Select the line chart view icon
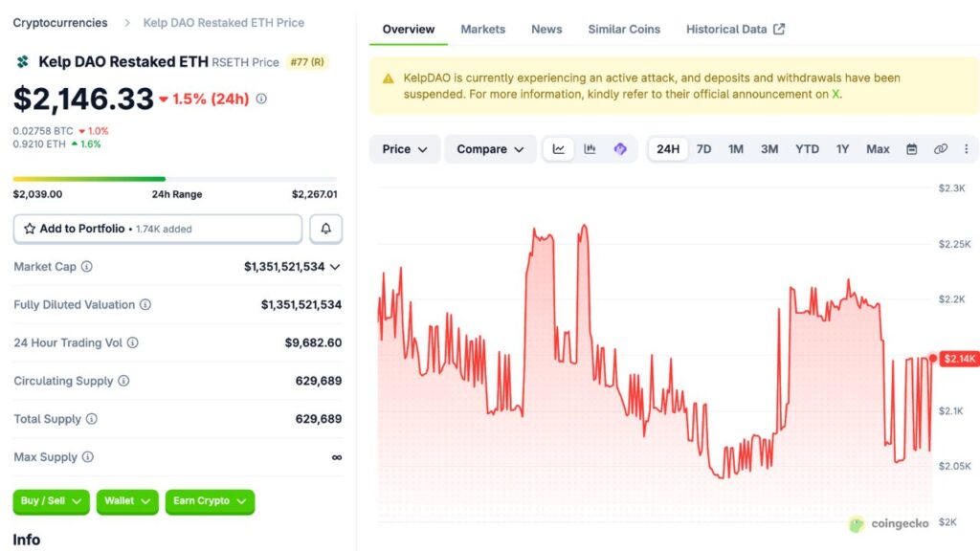This screenshot has width=980, height=551. (558, 148)
